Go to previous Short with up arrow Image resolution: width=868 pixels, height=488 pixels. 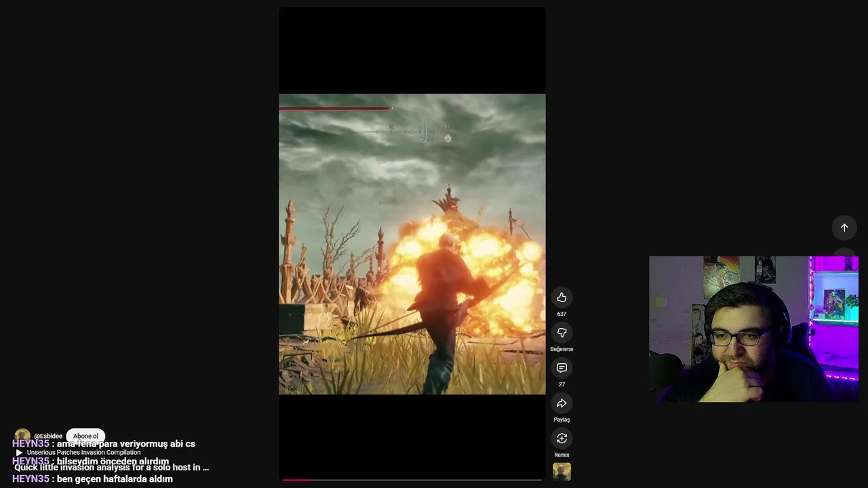[844, 228]
